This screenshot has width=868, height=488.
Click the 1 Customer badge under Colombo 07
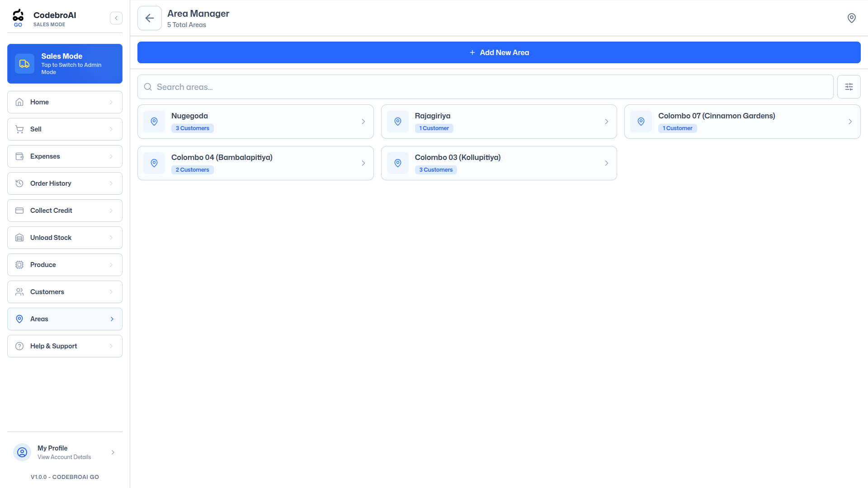677,128
